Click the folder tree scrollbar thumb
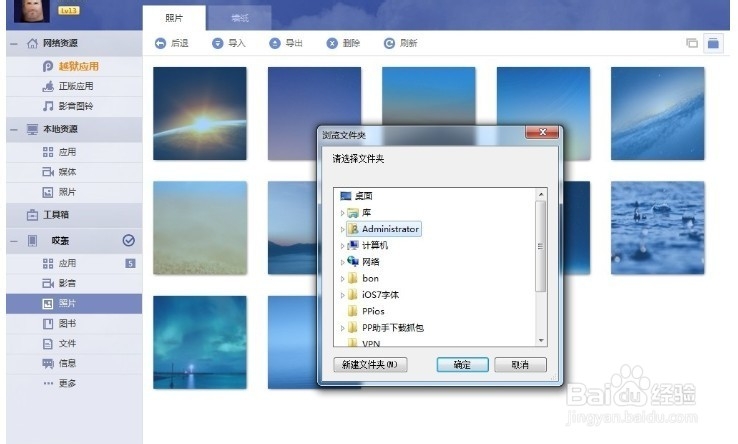This screenshot has height=444, width=738. point(541,246)
